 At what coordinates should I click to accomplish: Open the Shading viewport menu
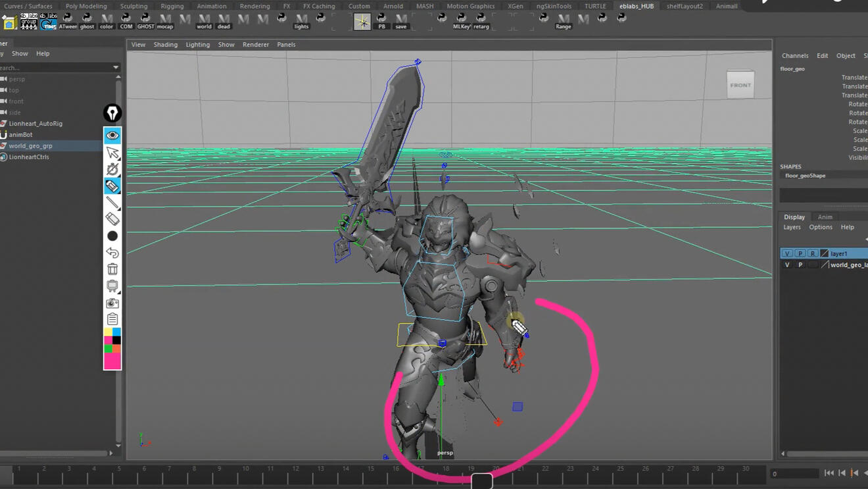coord(165,45)
